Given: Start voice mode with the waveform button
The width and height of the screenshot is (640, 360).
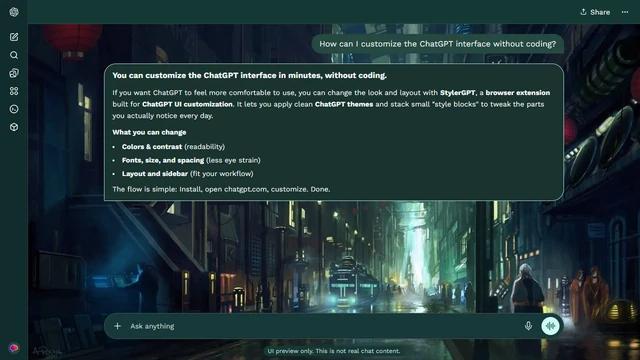Looking at the screenshot, I should (550, 326).
